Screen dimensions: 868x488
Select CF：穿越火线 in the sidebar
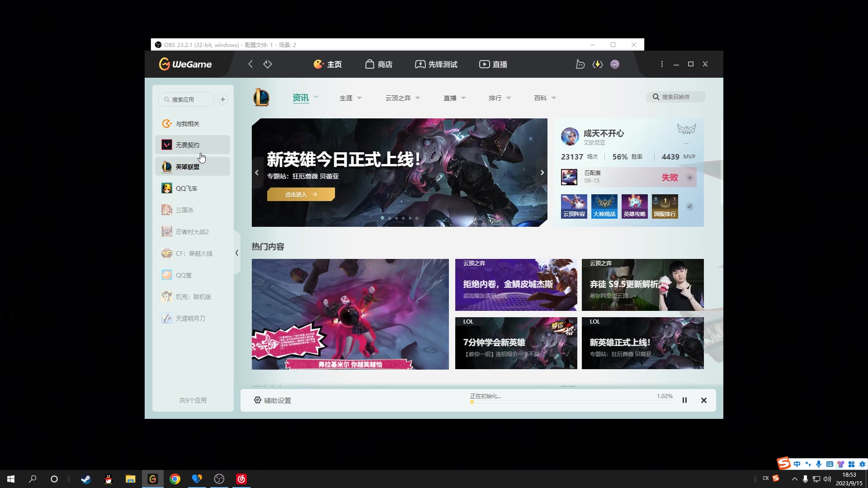click(x=193, y=253)
